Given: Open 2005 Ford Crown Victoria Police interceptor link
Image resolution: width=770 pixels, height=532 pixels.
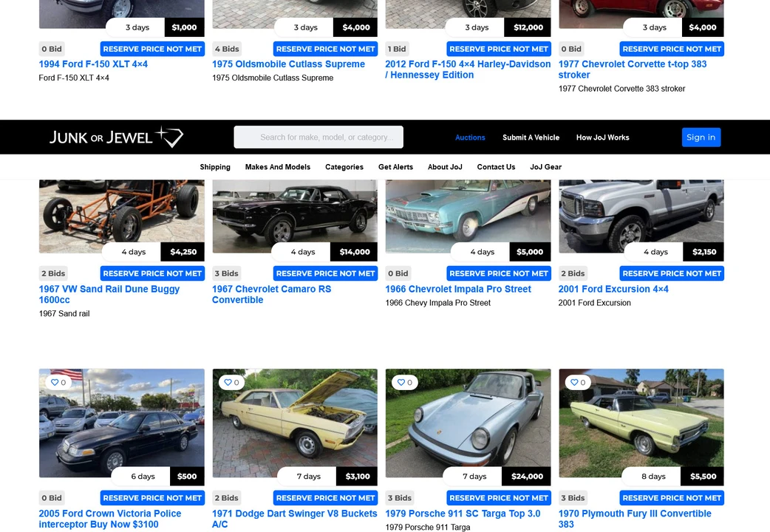Looking at the screenshot, I should click(x=110, y=519).
